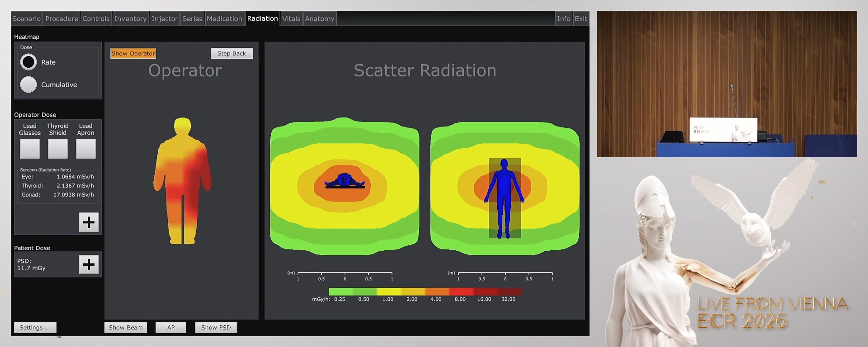Click the blue patient figure in axial scatter view
The width and height of the screenshot is (868, 347).
(345, 180)
